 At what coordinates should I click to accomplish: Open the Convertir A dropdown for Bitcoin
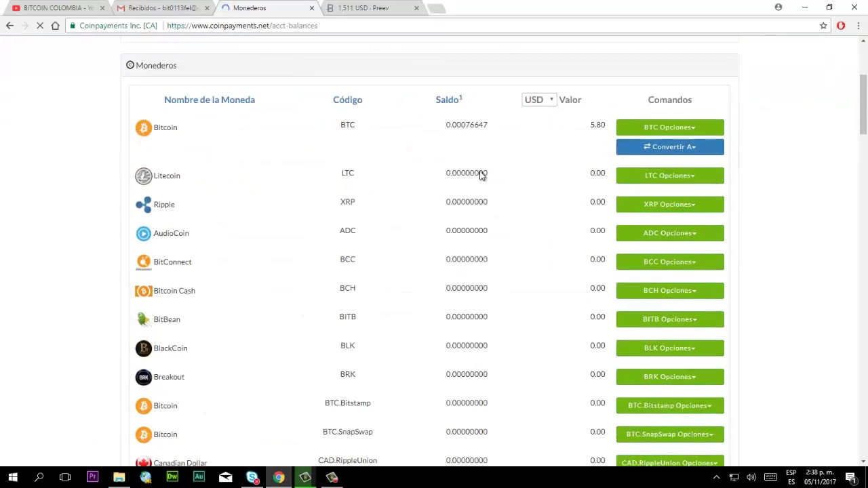coord(670,146)
